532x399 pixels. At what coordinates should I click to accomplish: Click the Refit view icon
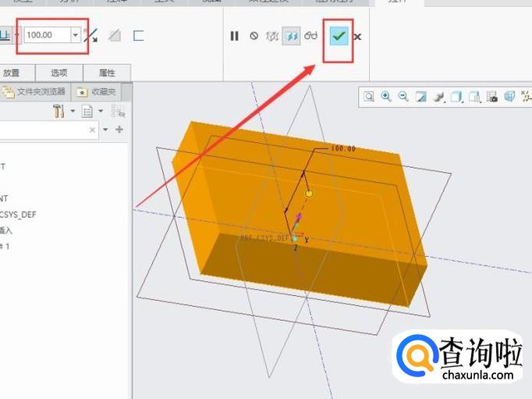369,97
